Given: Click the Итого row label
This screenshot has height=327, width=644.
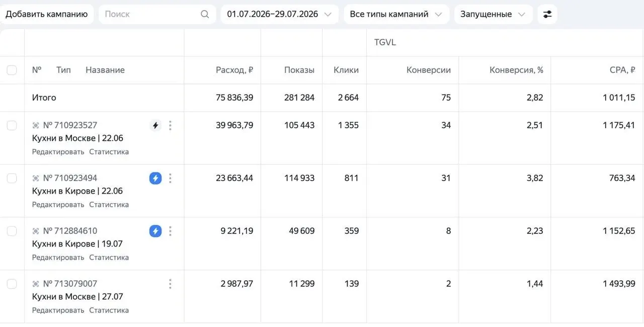Looking at the screenshot, I should point(44,98).
